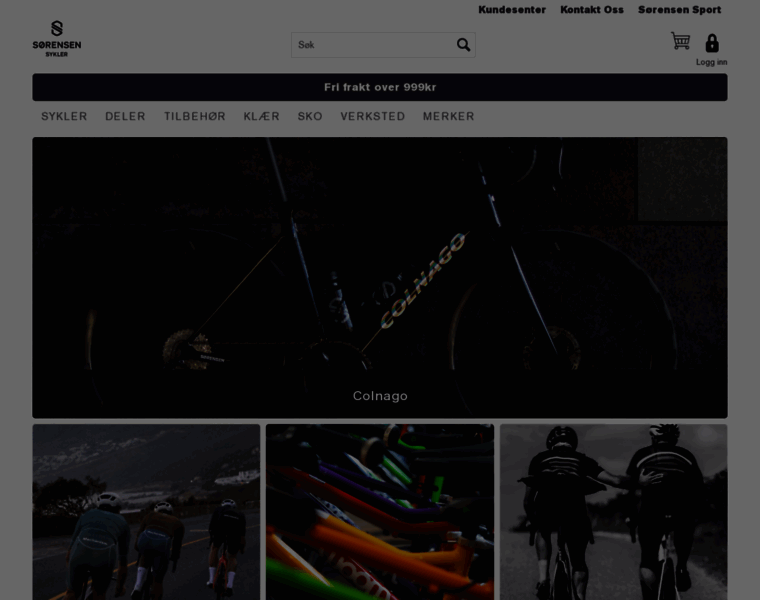Click the search magnifier icon
This screenshot has height=600, width=760.
tap(463, 45)
